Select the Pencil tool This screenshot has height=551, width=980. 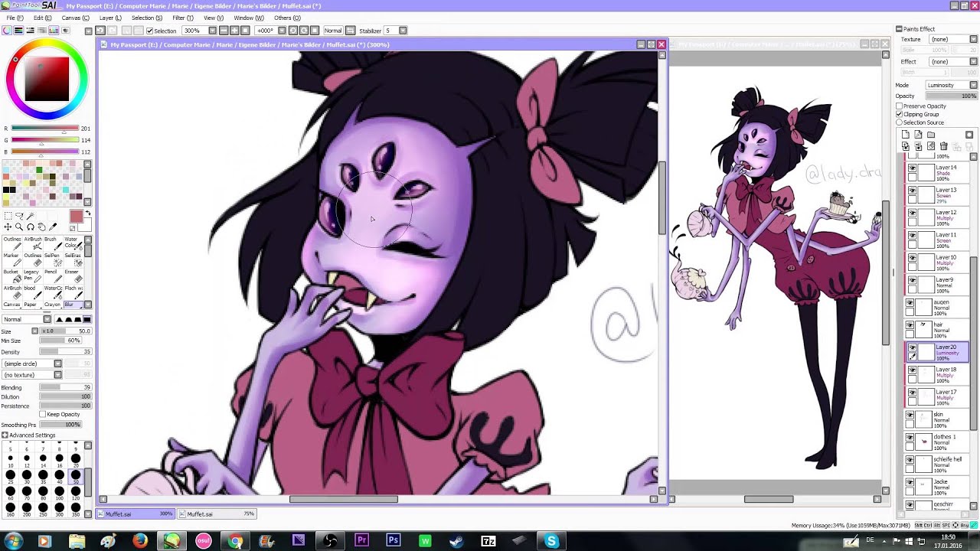coord(53,277)
